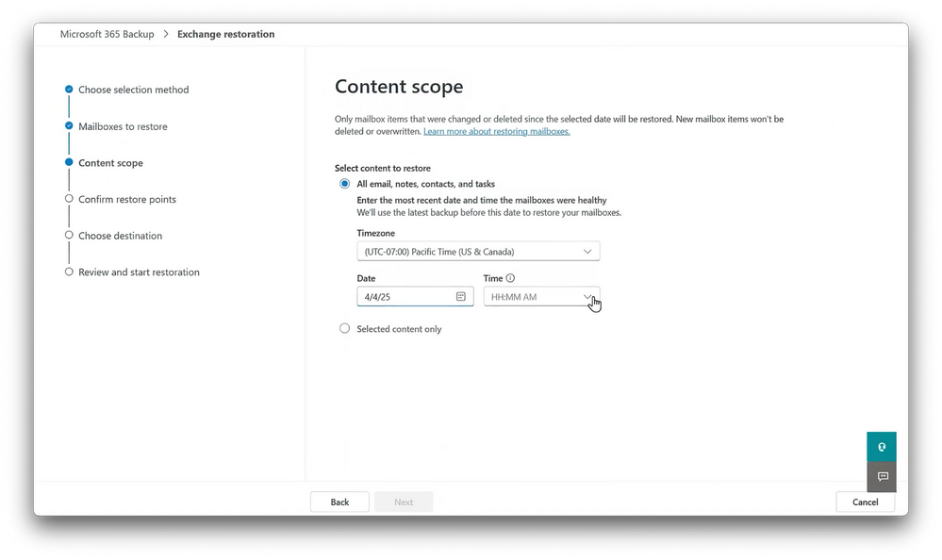Open the Content scope step
This screenshot has height=560, width=942.
(110, 163)
